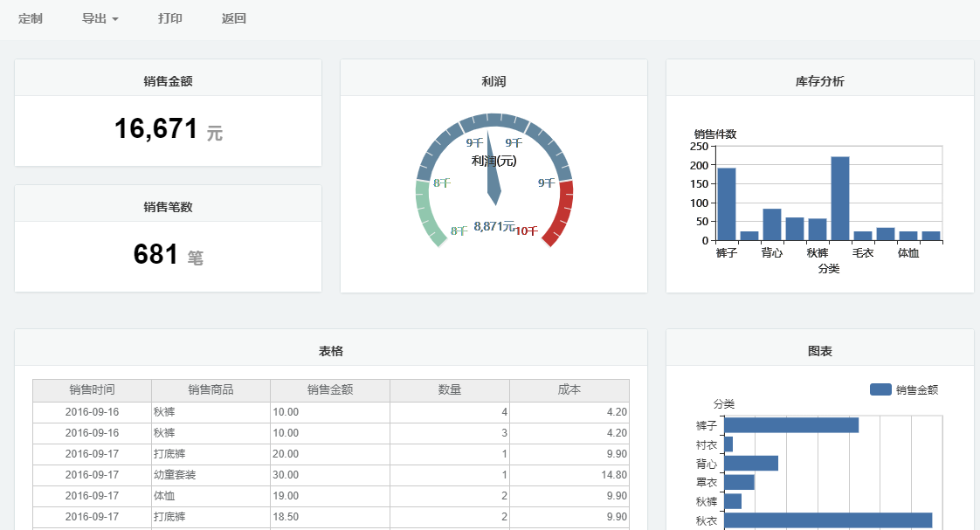The width and height of the screenshot is (980, 530).
Task: Open the 导出 dropdown menu
Action: (100, 18)
